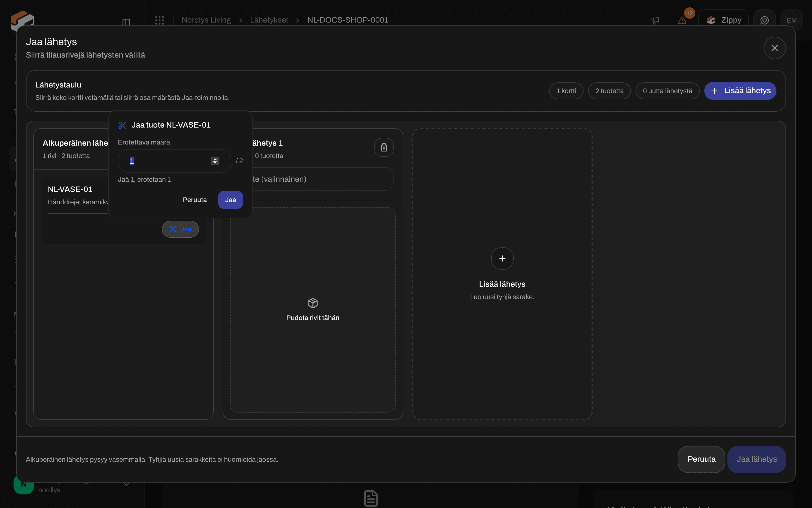Click the quantity stepper arrows in Erotettava määrä
The image size is (812, 508).
pyautogui.click(x=215, y=161)
